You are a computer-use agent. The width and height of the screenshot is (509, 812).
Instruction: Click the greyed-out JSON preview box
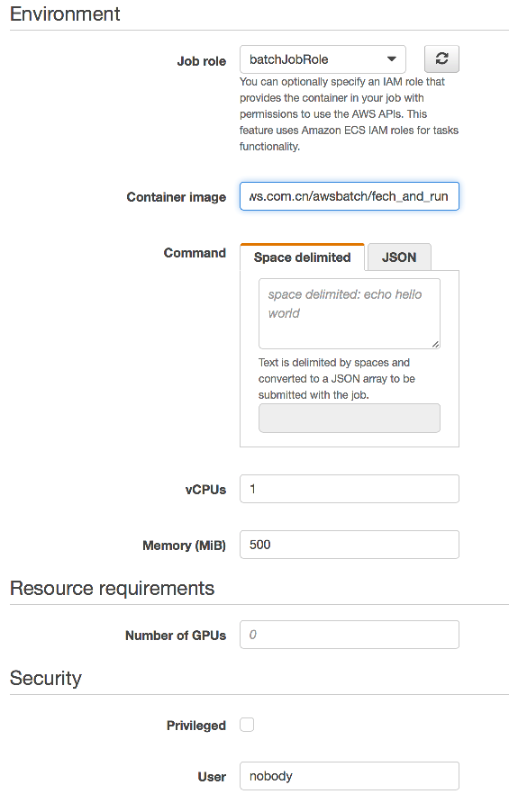tap(350, 418)
